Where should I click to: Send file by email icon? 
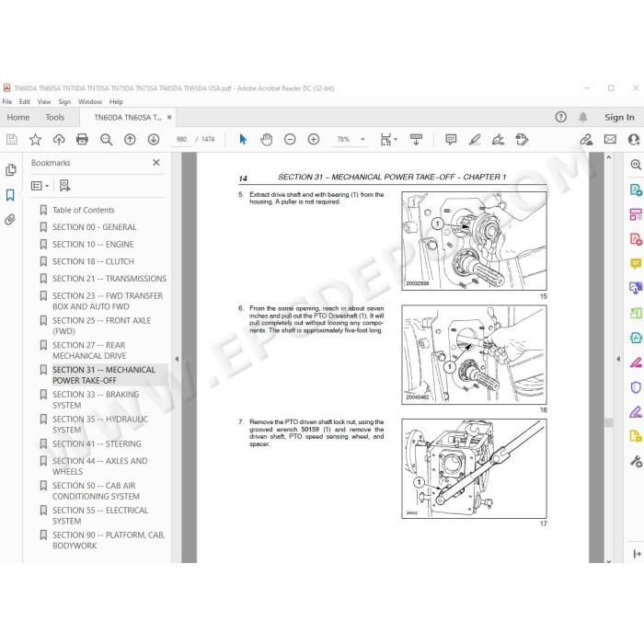(610, 140)
